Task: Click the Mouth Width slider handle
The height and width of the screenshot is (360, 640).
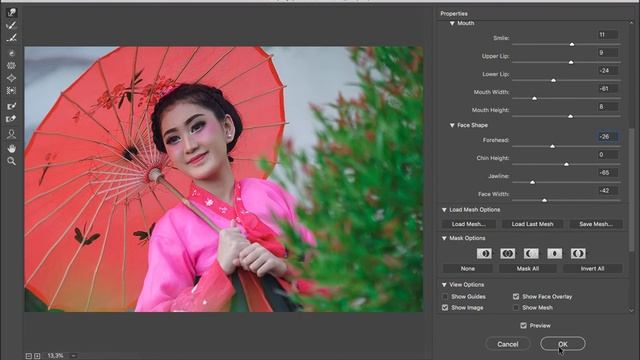Action: coord(534,98)
